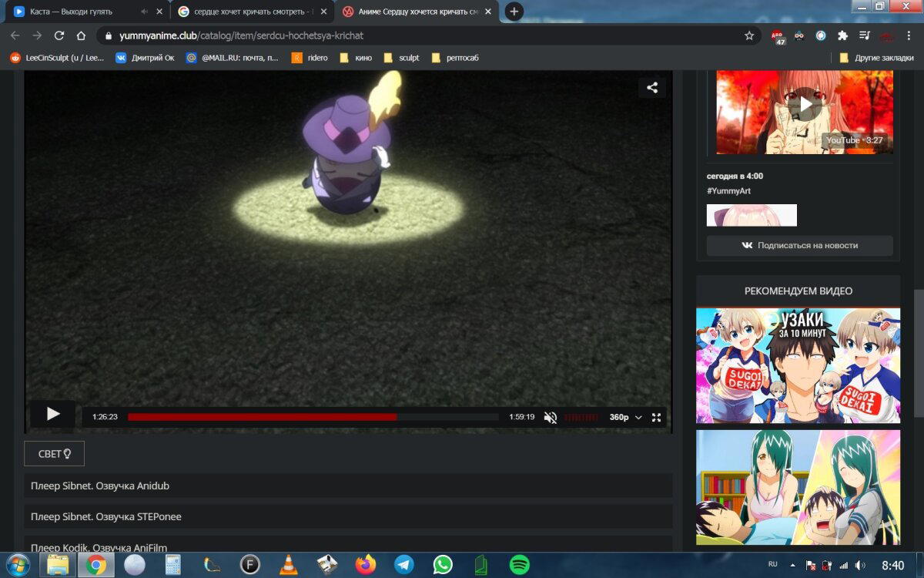Open the Windows Start menu
This screenshot has height=578, width=924.
coord(17,565)
